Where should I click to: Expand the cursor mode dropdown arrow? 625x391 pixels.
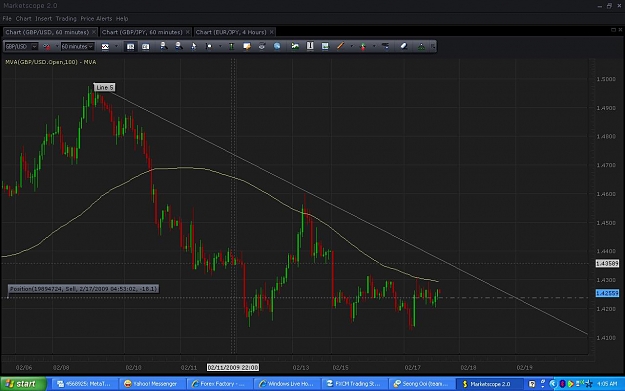[220, 47]
